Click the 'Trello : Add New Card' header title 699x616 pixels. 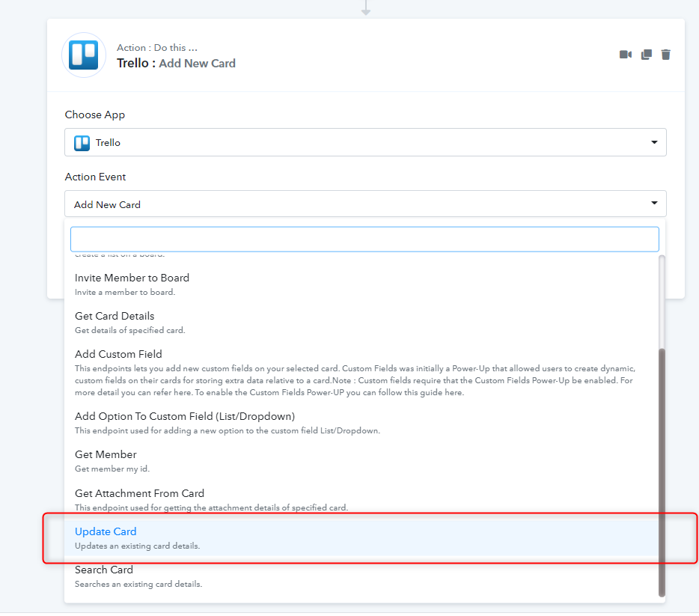tap(176, 64)
